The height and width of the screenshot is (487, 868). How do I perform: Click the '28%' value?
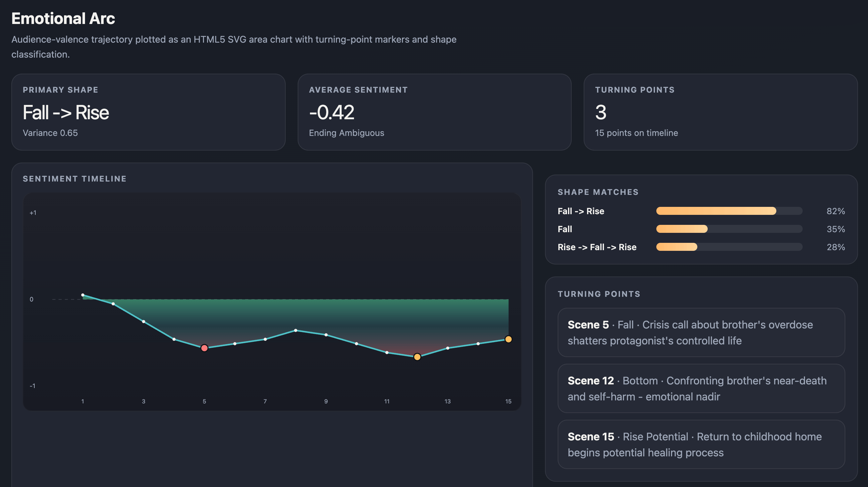pos(836,247)
